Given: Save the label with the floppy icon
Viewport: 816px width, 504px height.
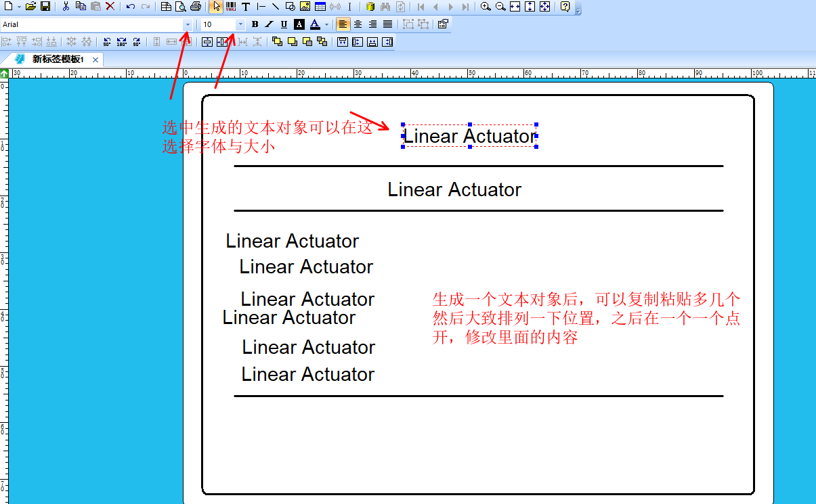Looking at the screenshot, I should click(45, 7).
